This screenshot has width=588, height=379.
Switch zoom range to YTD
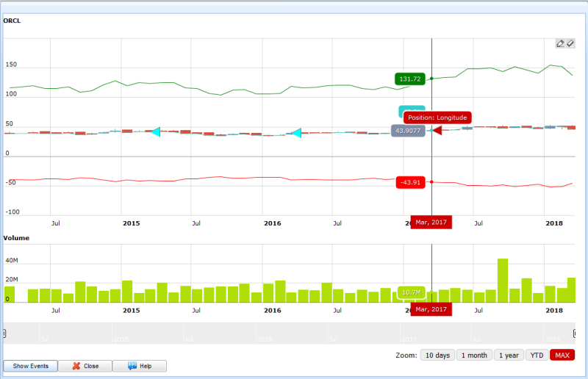537,355
